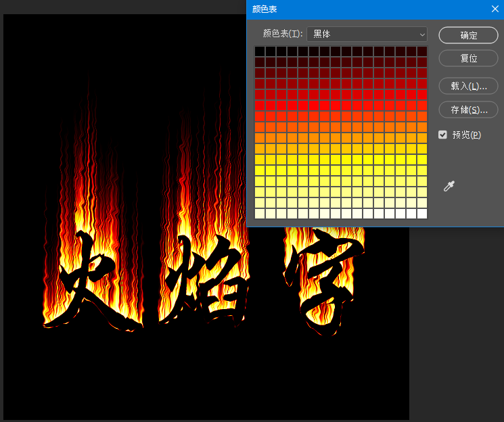Pick the white swatch in bottom-right corner of table

pos(421,214)
